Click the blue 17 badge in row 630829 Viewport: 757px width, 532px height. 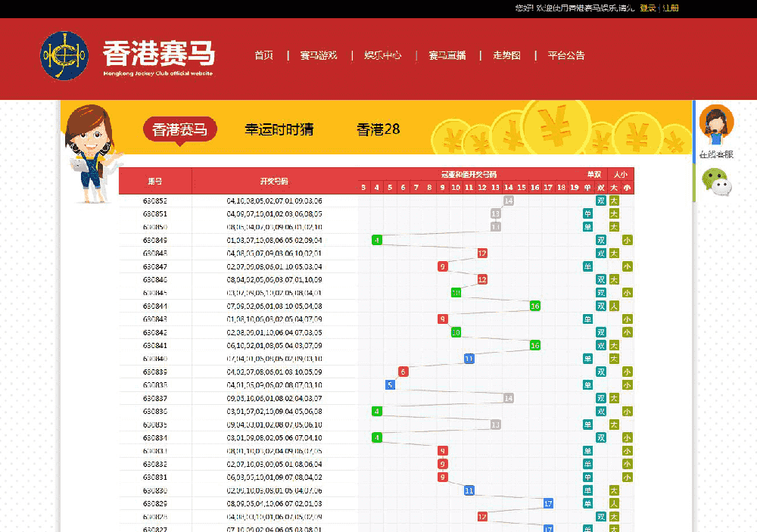(548, 503)
